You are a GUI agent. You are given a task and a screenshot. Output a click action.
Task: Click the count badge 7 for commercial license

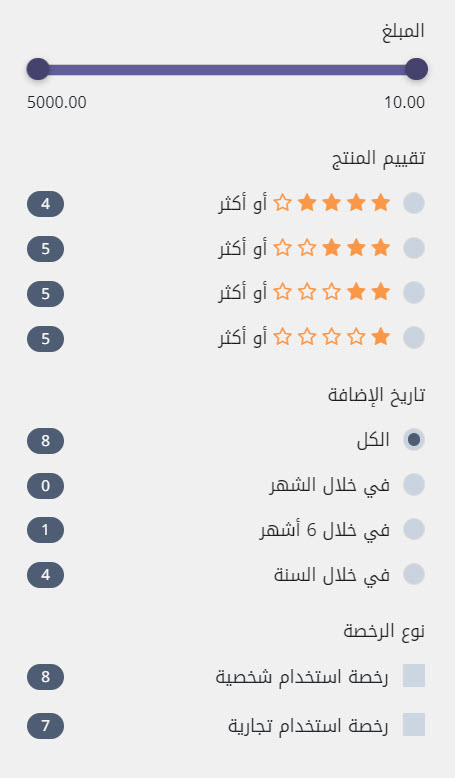(45, 726)
